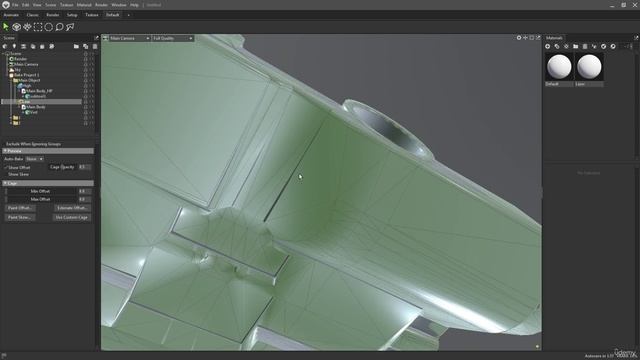Collapse the Scene root tree node
Image resolution: width=640 pixels, height=360 pixels.
[3, 53]
